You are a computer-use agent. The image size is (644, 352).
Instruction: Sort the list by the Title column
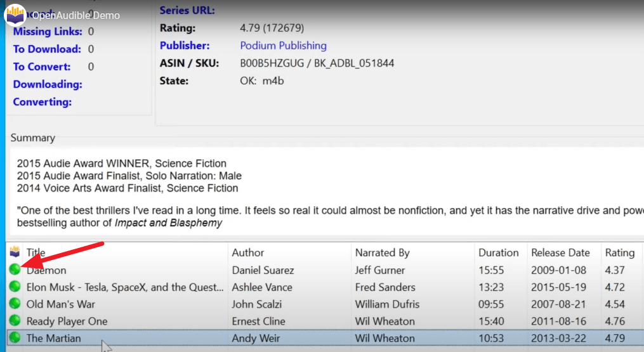[x=36, y=252]
